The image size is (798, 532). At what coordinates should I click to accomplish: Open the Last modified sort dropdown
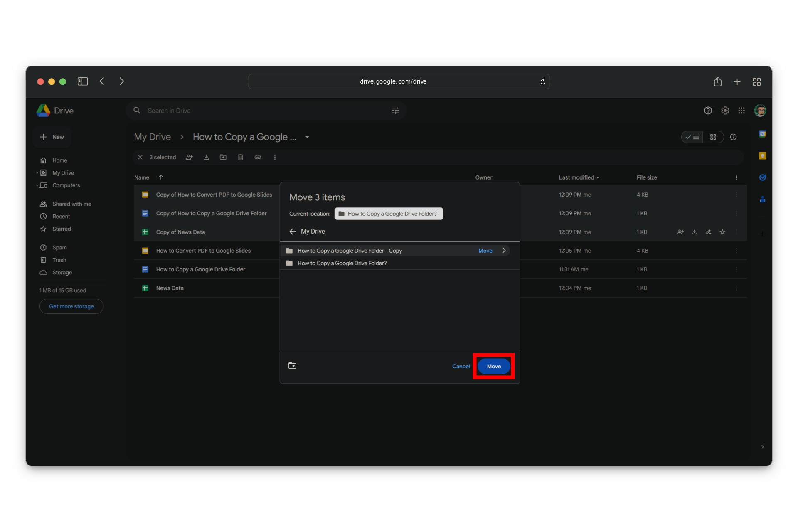[579, 177]
